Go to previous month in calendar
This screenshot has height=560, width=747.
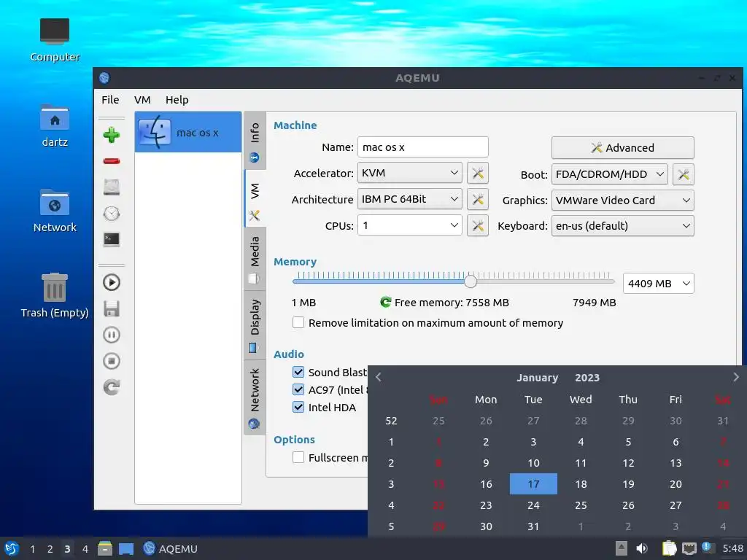379,377
